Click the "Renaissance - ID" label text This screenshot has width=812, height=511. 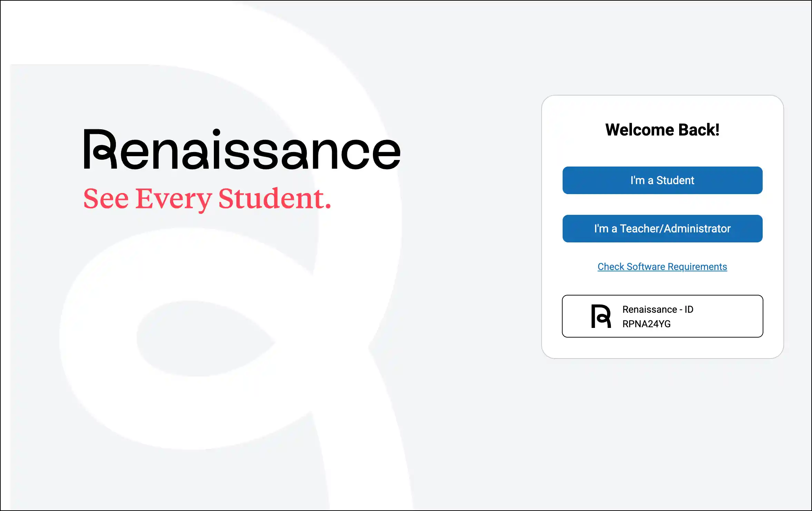658,309
